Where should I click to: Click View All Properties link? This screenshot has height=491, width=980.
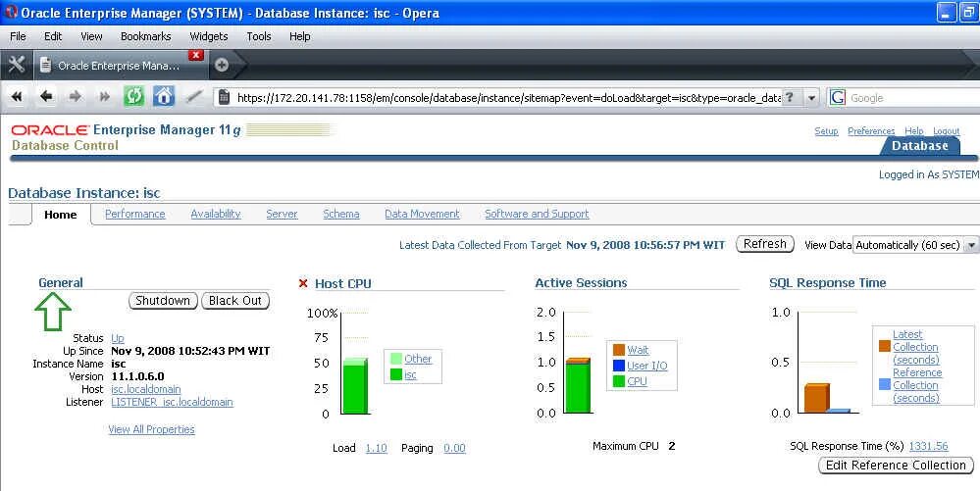[151, 429]
